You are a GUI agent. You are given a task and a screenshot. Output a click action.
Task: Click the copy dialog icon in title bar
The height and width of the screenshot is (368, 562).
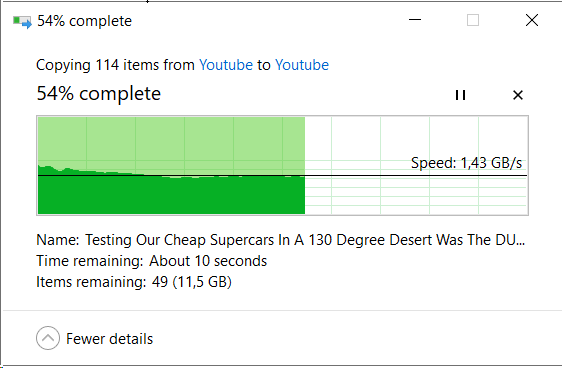pyautogui.click(x=22, y=21)
